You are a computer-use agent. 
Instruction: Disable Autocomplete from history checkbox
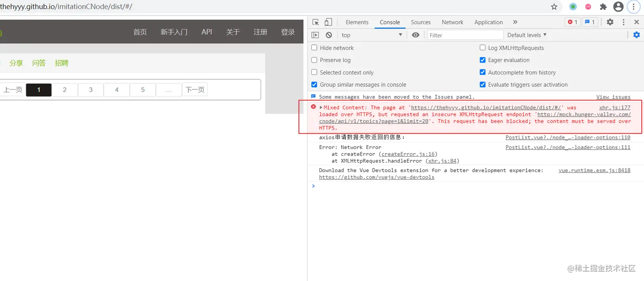483,72
